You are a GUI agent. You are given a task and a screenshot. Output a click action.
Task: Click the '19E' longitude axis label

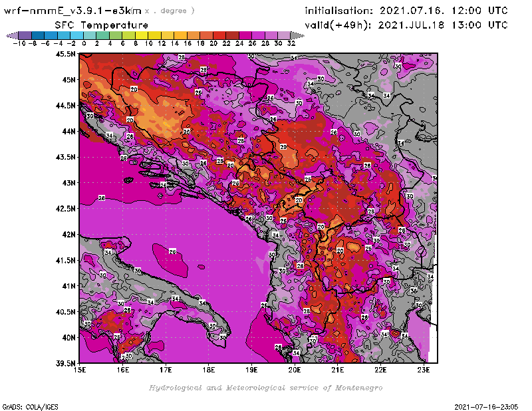(x=251, y=370)
